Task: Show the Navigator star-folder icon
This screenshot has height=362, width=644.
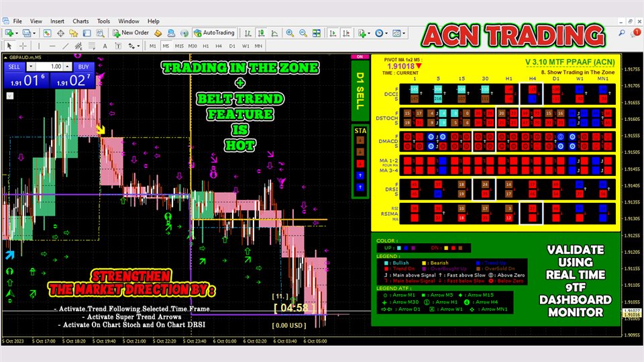Action: (74, 33)
